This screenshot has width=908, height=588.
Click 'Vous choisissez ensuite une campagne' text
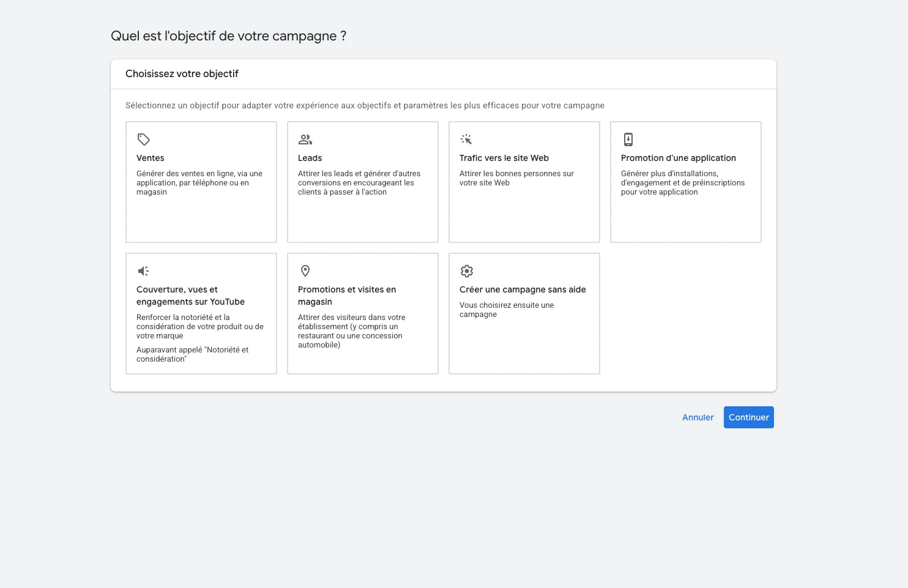point(507,310)
